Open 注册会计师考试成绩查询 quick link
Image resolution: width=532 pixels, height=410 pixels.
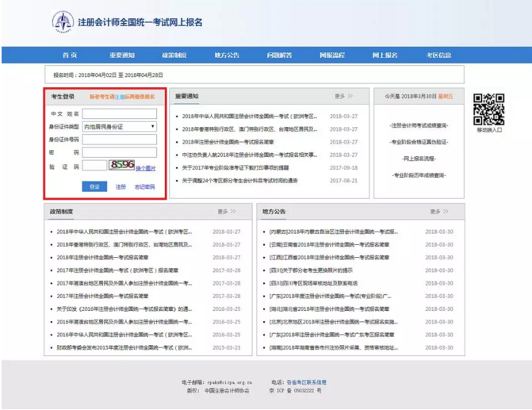pos(418,126)
